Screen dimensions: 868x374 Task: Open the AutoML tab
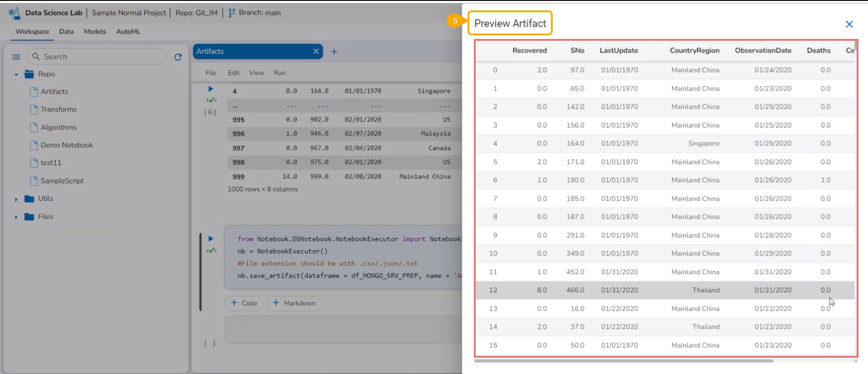[x=128, y=32]
